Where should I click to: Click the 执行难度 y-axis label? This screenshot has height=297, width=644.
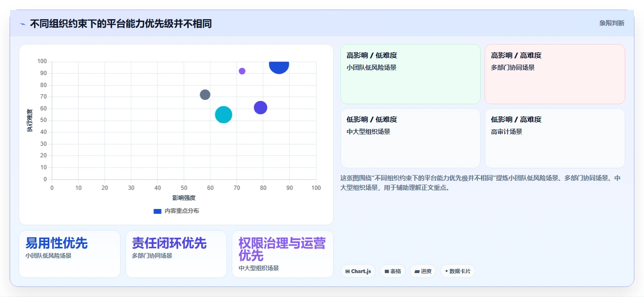(30, 121)
